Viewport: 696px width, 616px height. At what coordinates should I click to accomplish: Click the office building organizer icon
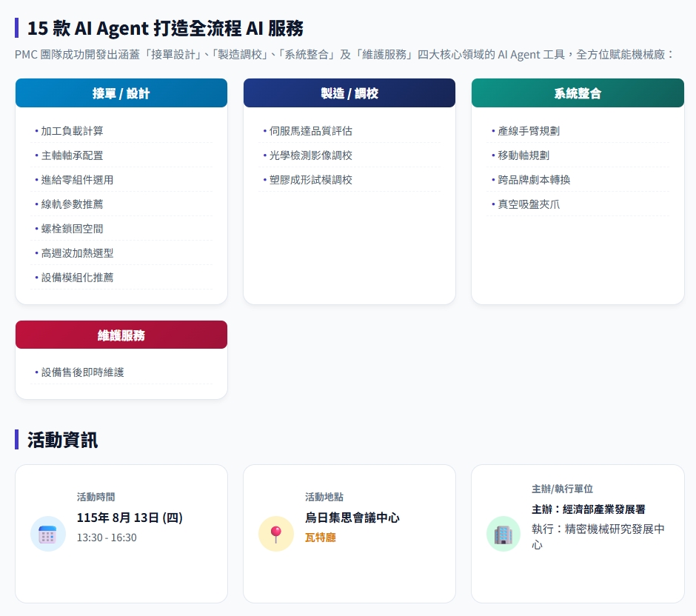(x=503, y=534)
